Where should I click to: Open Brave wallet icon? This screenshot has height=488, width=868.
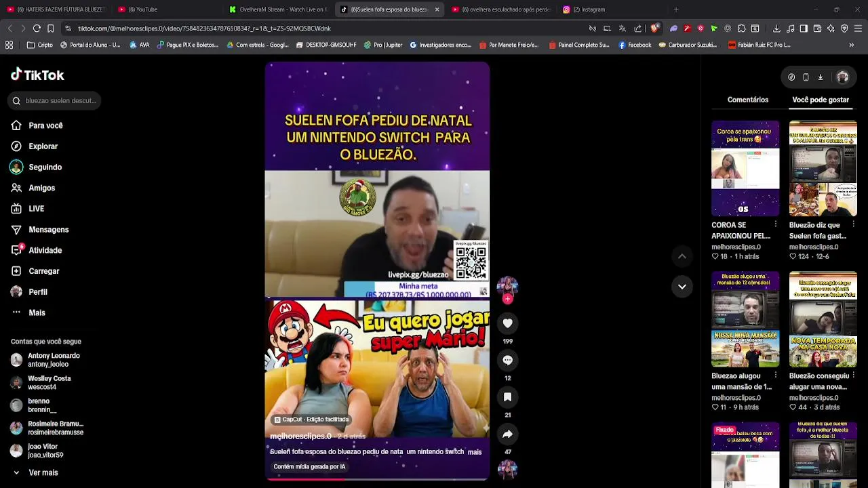coord(817,28)
